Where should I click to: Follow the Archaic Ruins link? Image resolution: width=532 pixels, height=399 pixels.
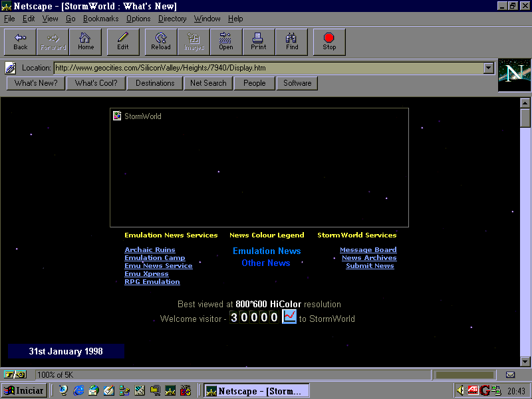coord(150,250)
